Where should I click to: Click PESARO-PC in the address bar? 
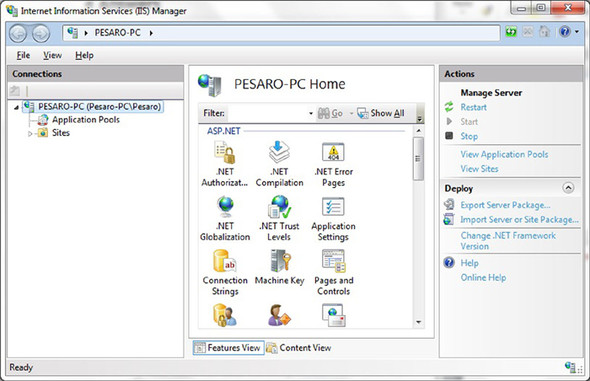click(117, 33)
